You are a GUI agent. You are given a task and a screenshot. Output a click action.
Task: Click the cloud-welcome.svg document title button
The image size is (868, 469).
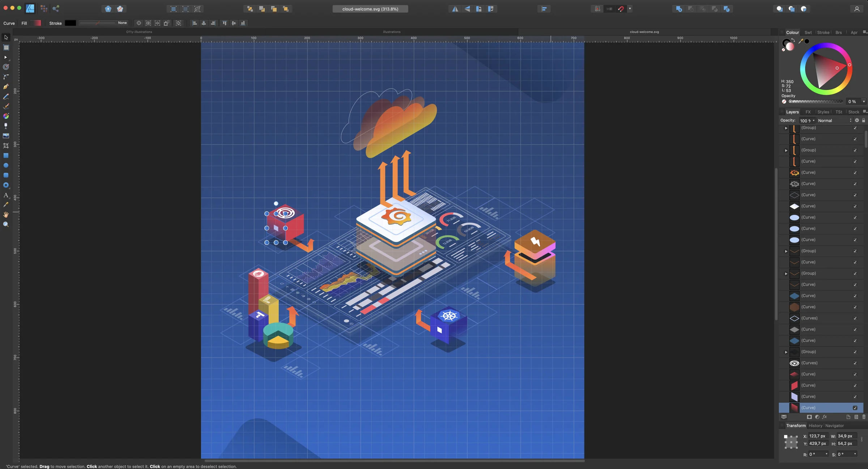click(370, 9)
